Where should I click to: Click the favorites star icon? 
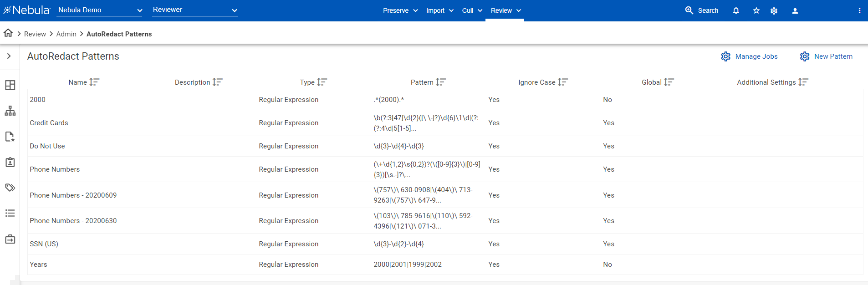point(756,10)
